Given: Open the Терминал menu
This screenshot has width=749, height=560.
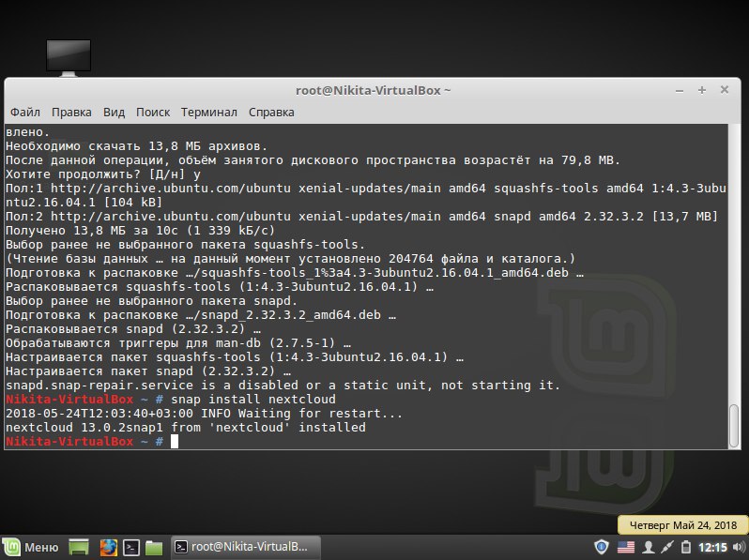Looking at the screenshot, I should 208,113.
